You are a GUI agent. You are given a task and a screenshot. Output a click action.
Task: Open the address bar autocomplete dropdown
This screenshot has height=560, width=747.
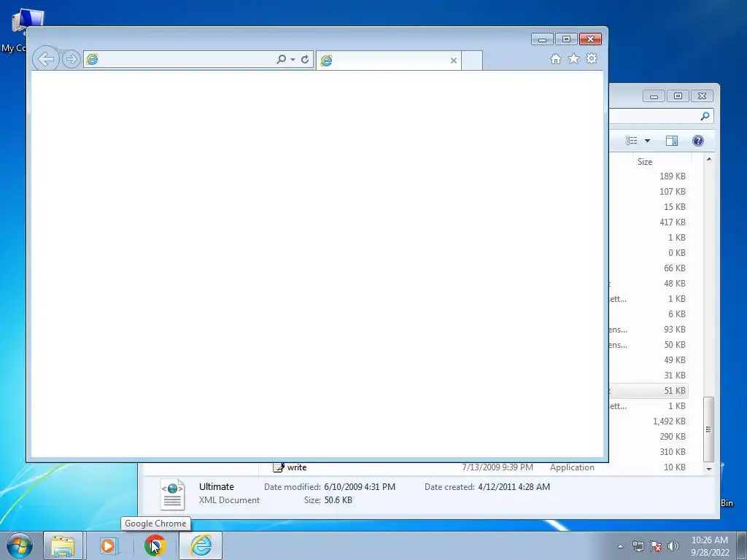pyautogui.click(x=293, y=60)
